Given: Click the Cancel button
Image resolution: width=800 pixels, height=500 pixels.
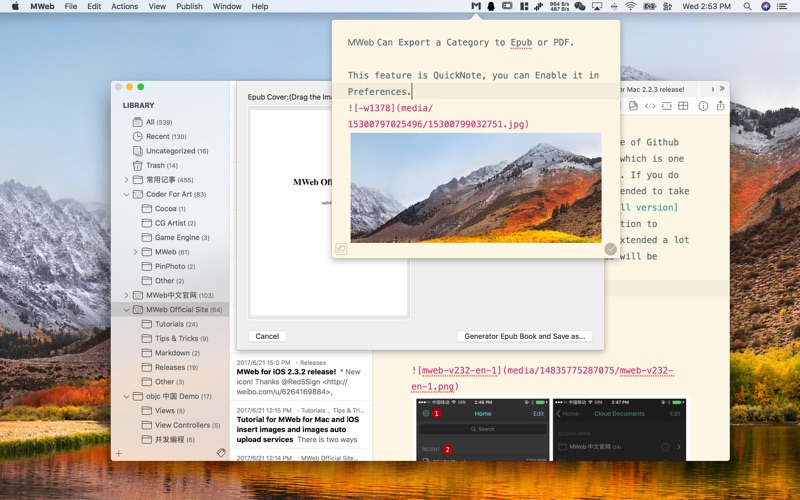Looking at the screenshot, I should pyautogui.click(x=267, y=336).
